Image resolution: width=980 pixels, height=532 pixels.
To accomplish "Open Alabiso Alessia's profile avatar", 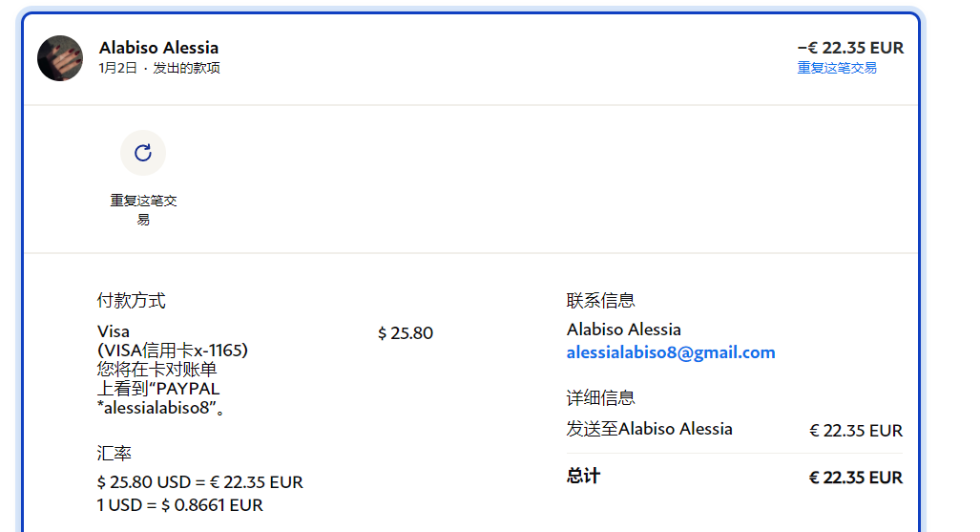I will click(60, 58).
